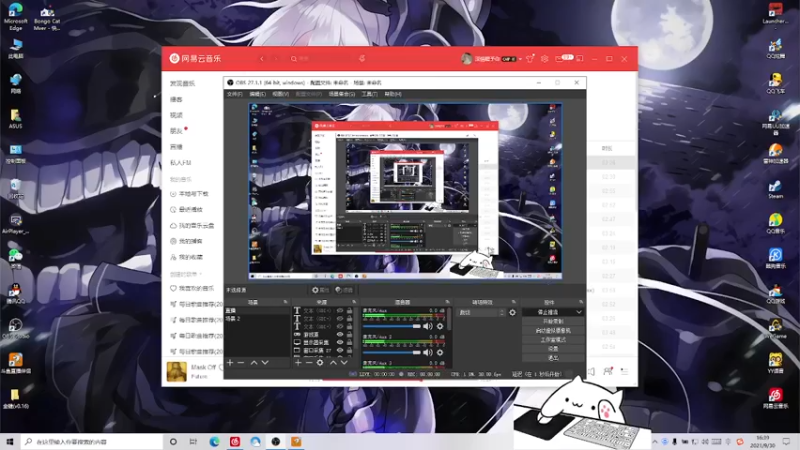This screenshot has height=450, width=800.
Task: Toggle visibility of the second 文本 source
Action: pyautogui.click(x=340, y=318)
